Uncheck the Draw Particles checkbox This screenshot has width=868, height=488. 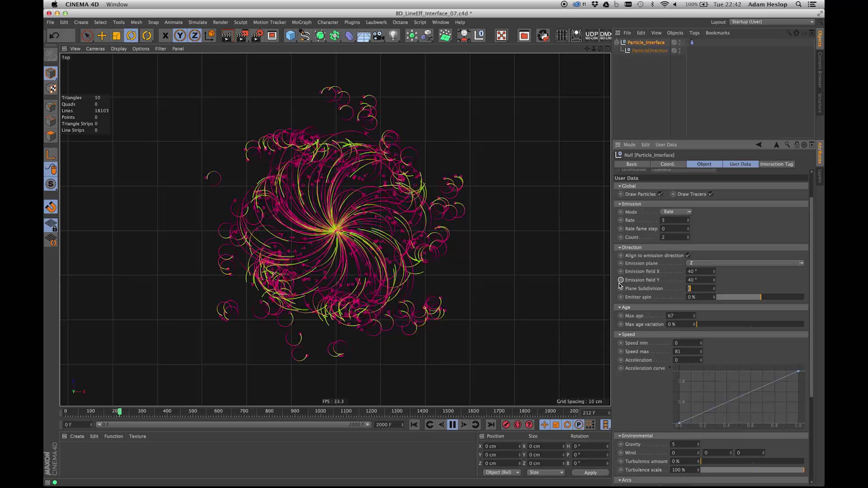coord(660,194)
